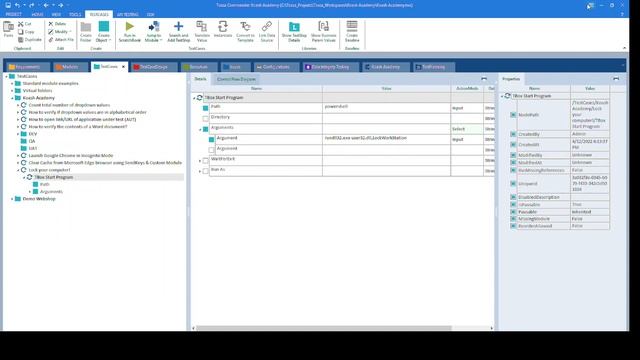Click the horizontal scrollbar in Details panel
Screen dimensions: 640x360
pos(324,328)
